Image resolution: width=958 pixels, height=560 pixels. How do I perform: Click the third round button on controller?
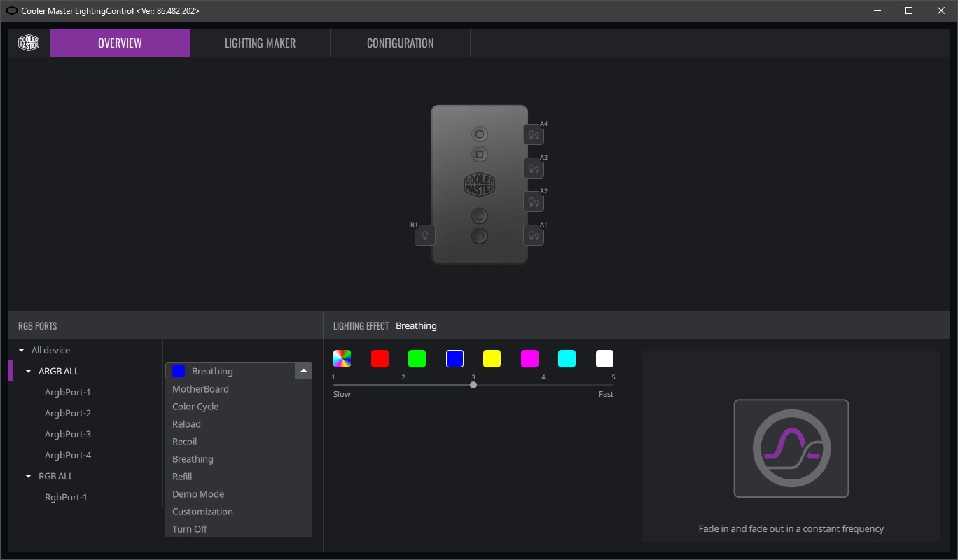pyautogui.click(x=480, y=216)
